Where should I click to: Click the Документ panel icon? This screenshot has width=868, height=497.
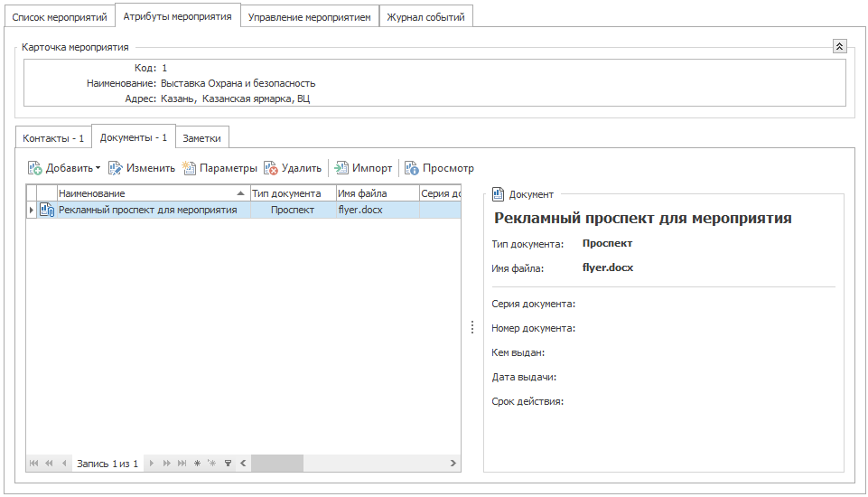pos(498,194)
